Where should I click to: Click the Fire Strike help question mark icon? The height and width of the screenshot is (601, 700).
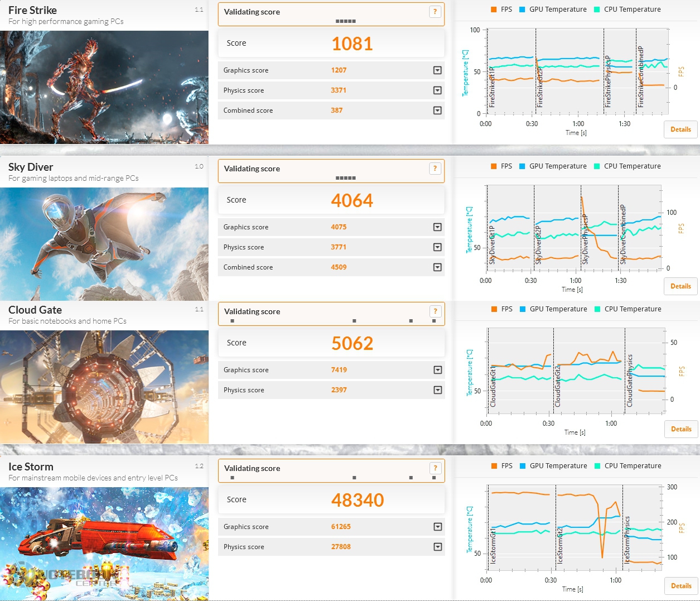(435, 12)
